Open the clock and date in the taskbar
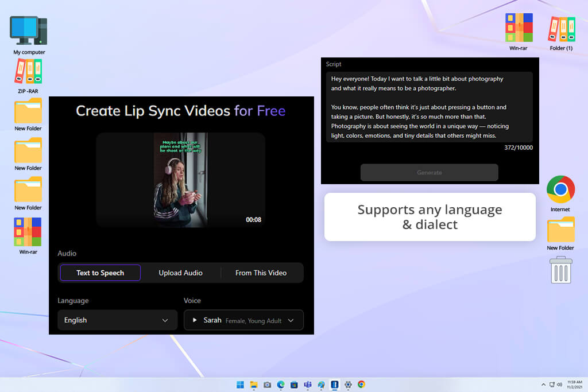 pos(574,385)
